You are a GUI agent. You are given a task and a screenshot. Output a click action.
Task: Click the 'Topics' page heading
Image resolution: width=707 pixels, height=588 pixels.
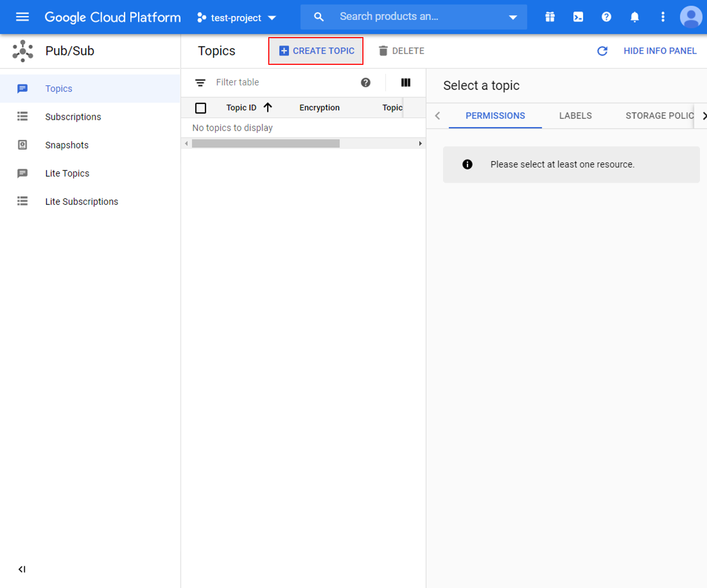point(216,51)
